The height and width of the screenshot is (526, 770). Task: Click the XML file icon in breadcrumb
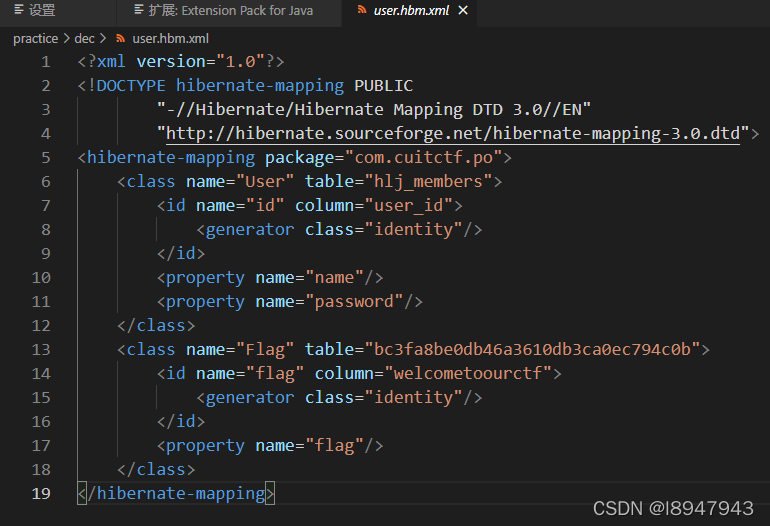tap(120, 38)
